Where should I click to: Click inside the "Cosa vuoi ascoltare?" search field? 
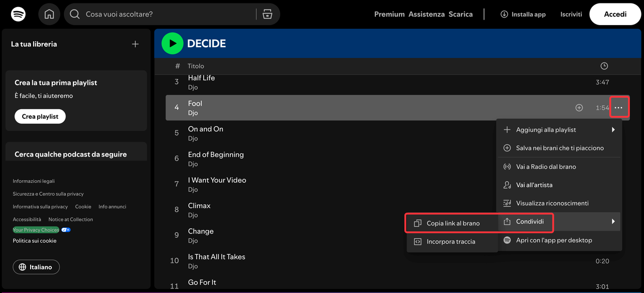151,14
